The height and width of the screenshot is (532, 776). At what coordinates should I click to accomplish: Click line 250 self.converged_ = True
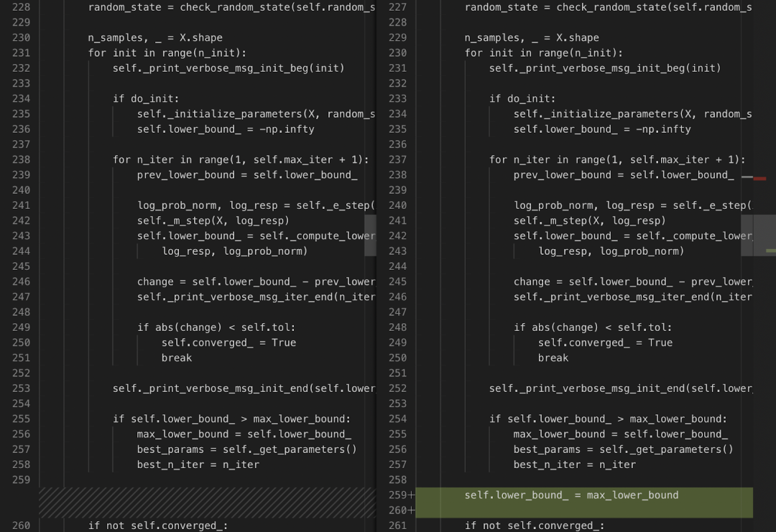click(228, 342)
